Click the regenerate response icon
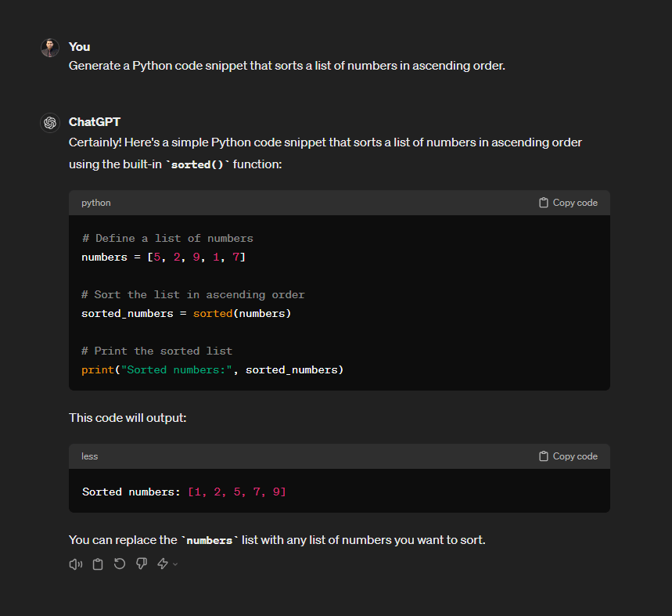 120,564
